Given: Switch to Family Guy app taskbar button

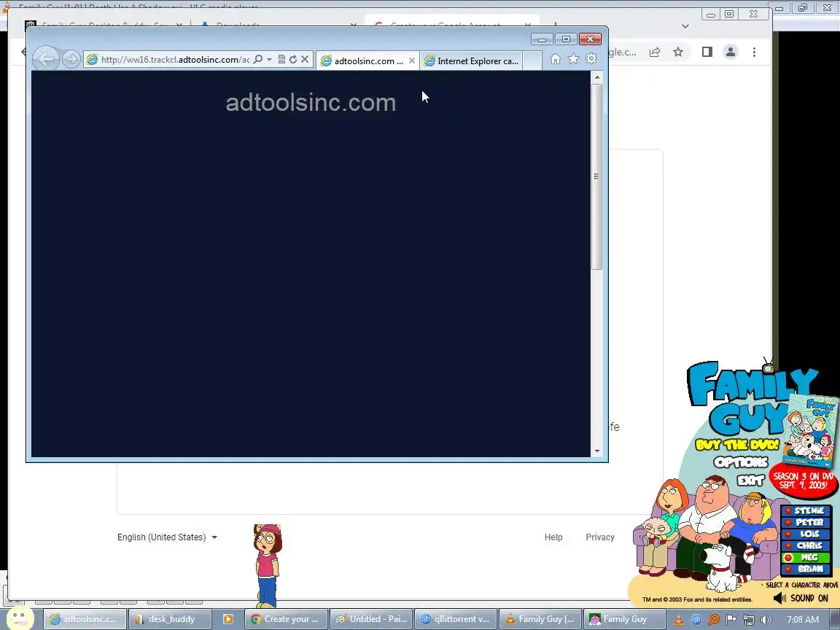Looking at the screenshot, I should click(x=625, y=619).
